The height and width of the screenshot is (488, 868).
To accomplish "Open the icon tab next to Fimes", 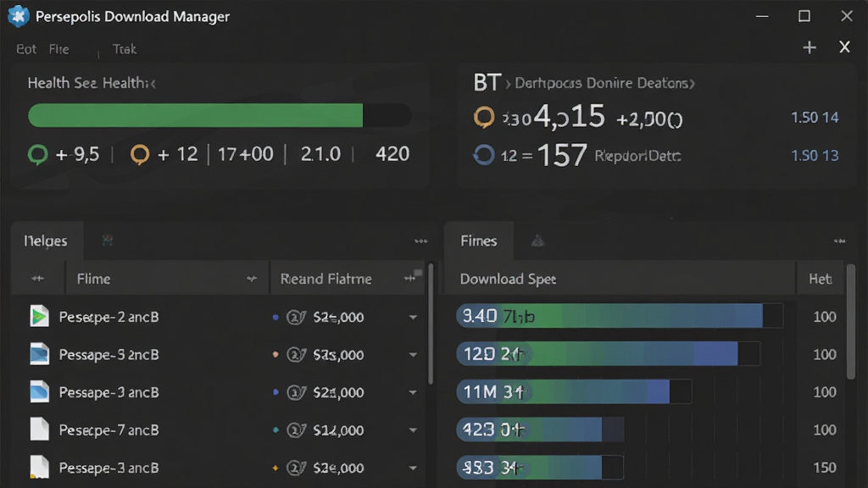I will tap(537, 241).
